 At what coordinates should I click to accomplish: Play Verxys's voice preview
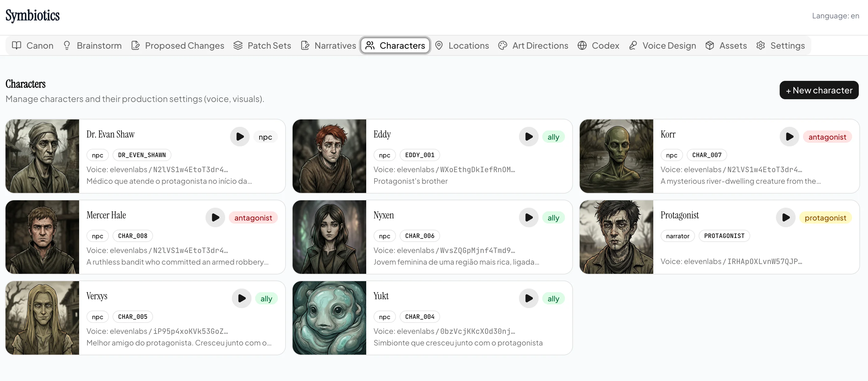pyautogui.click(x=241, y=298)
